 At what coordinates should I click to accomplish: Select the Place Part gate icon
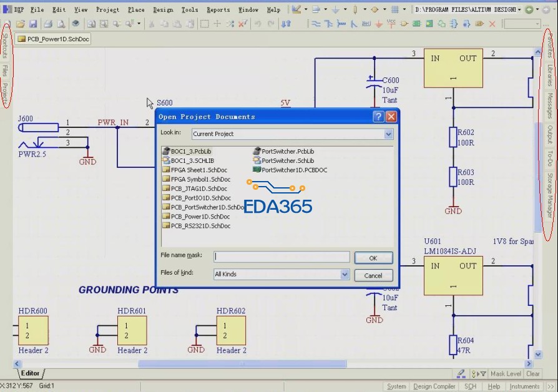pyautogui.click(x=404, y=24)
